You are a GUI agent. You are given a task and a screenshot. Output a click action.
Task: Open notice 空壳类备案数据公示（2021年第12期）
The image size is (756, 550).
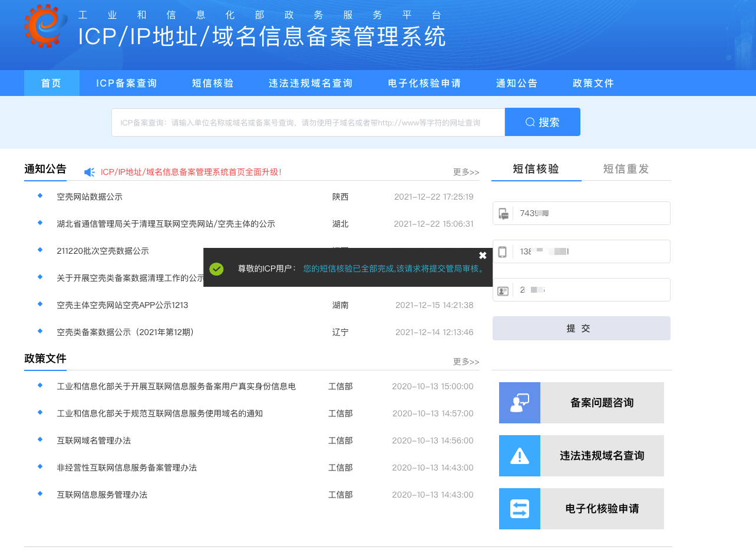(126, 332)
